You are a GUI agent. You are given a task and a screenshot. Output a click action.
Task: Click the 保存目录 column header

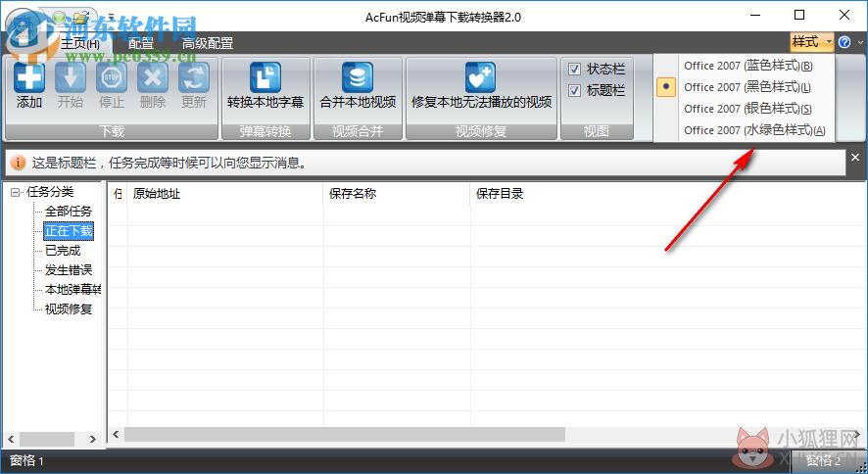point(666,194)
